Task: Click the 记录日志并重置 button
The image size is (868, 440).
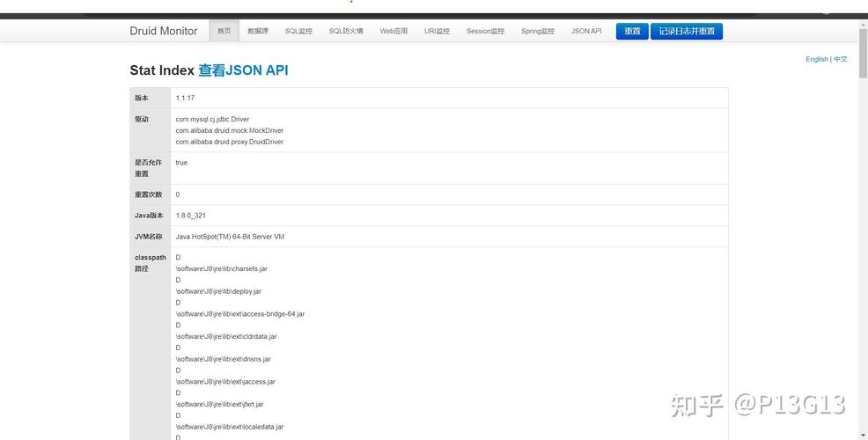Action: (686, 31)
